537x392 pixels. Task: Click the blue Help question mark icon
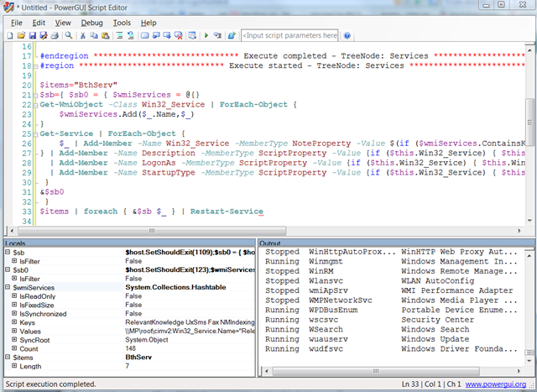[x=347, y=35]
